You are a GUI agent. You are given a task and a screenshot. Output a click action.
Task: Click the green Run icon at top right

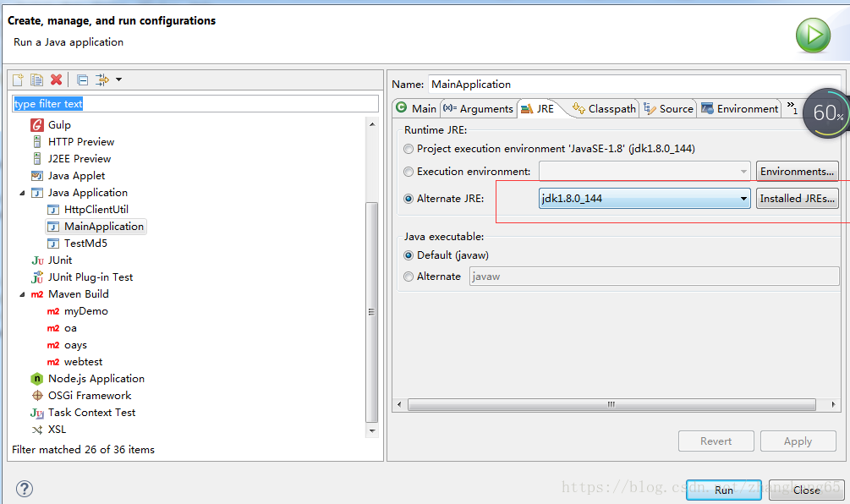pyautogui.click(x=813, y=36)
